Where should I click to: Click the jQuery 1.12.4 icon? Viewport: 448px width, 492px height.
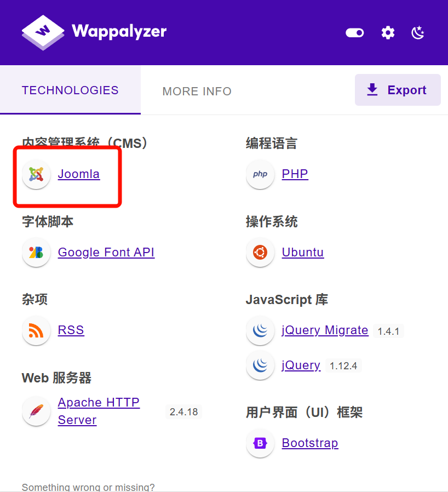click(260, 365)
